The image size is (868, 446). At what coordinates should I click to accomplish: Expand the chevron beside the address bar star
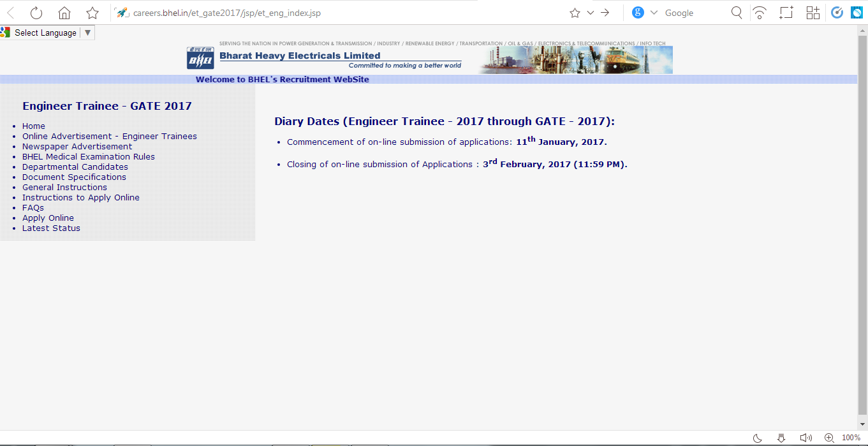click(x=591, y=13)
